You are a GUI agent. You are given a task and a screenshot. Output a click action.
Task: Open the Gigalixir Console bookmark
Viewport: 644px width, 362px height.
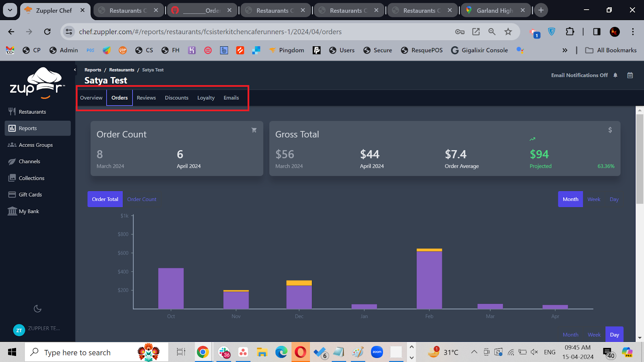coord(479,50)
